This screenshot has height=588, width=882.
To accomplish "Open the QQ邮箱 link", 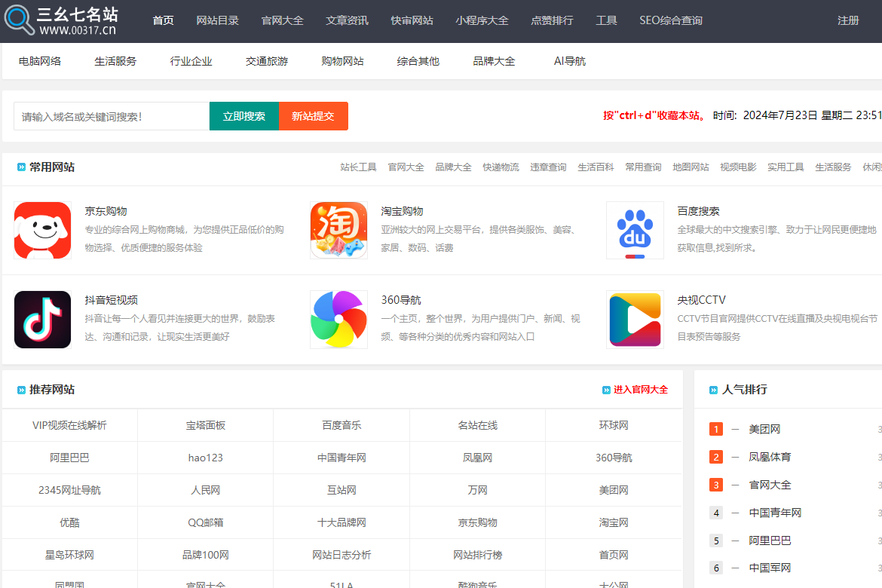I will pyautogui.click(x=206, y=522).
